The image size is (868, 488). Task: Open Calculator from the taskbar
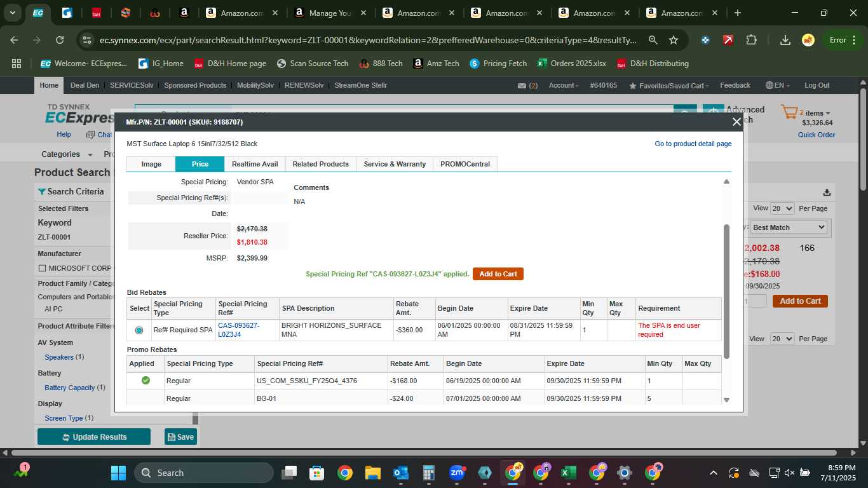tap(428, 473)
